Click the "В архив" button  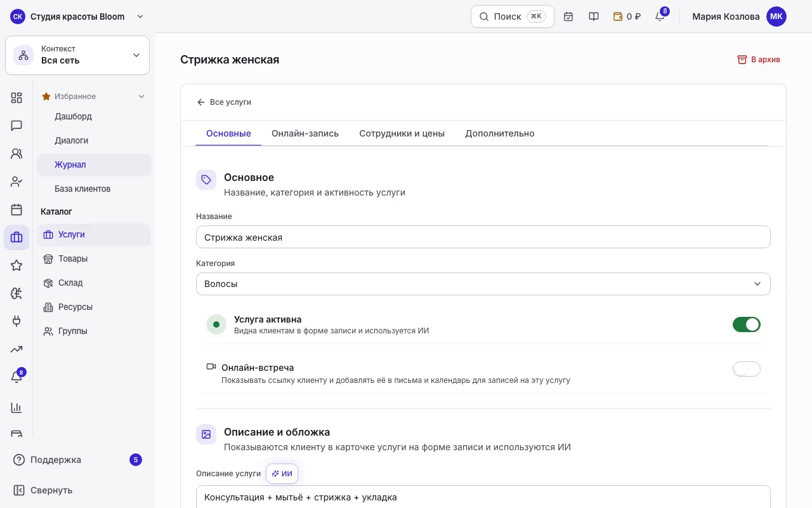[759, 60]
